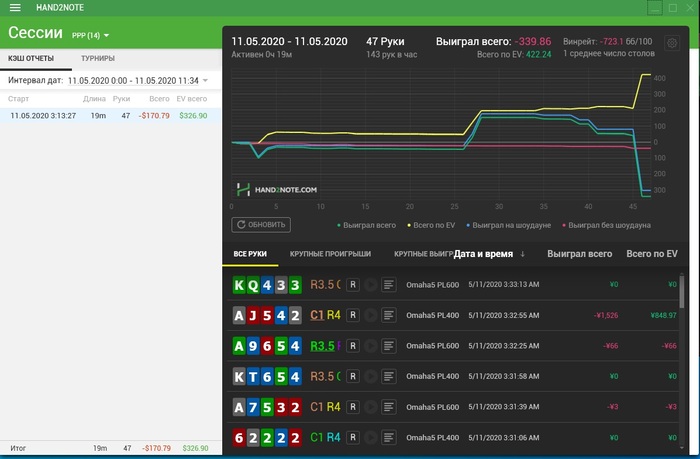Click -¥1,526 result in AJ542 row
700x459 pixels.
(x=606, y=316)
